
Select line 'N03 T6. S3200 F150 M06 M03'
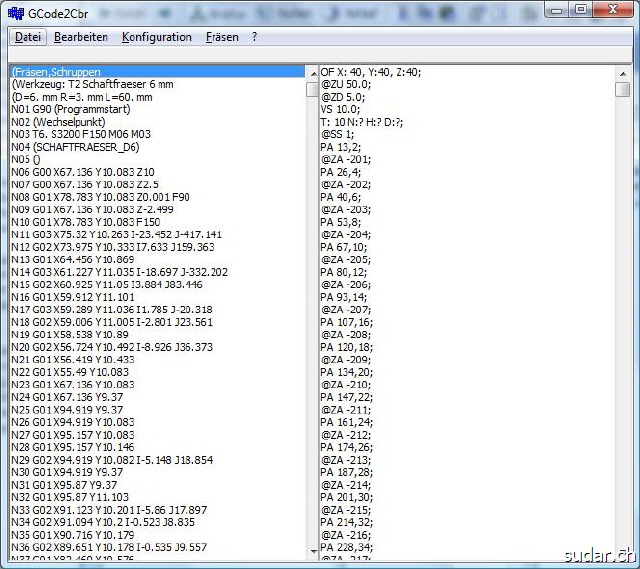coord(158,134)
